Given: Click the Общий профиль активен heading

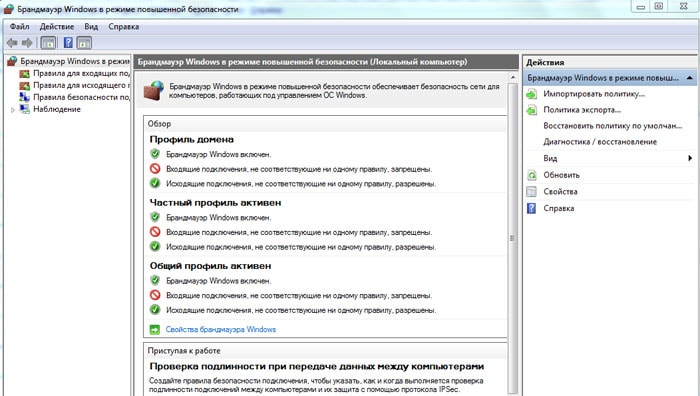Looking at the screenshot, I should click(x=210, y=266).
